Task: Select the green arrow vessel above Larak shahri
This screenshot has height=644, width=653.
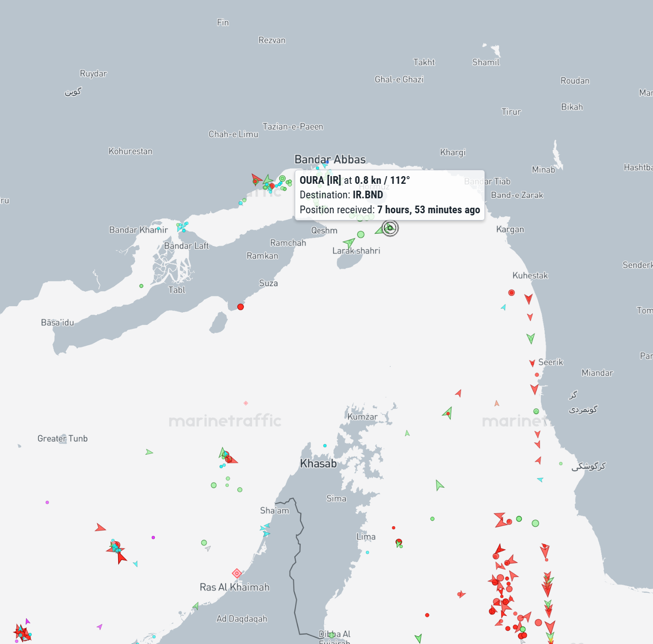Action: click(x=349, y=244)
